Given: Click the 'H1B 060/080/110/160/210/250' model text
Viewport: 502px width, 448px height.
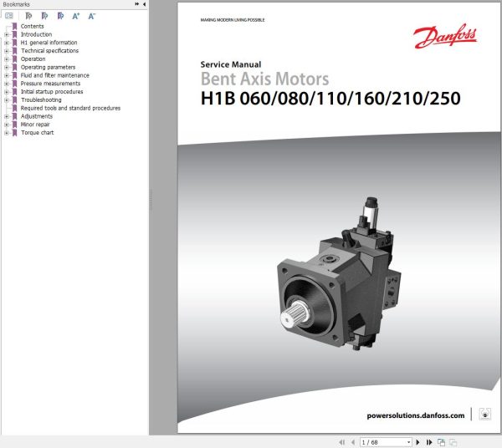Looking at the screenshot, I should (330, 98).
